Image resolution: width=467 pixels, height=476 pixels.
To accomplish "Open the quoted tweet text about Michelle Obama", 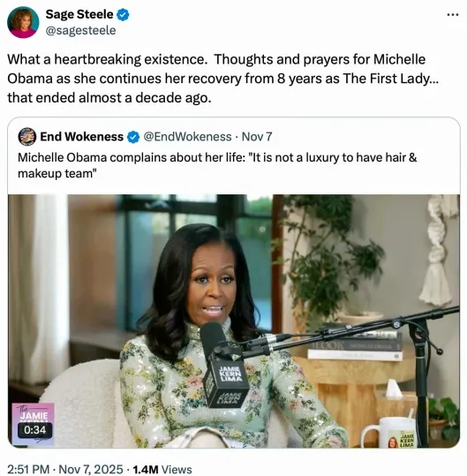I will pyautogui.click(x=217, y=165).
